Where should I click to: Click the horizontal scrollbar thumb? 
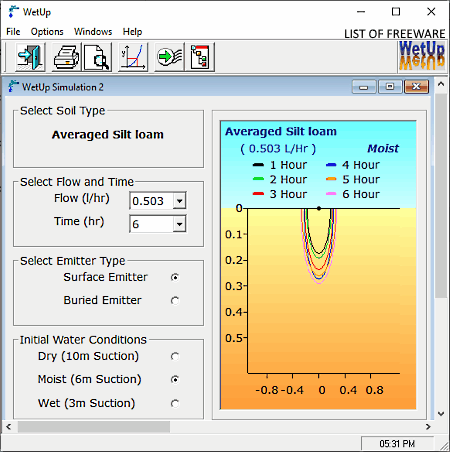(94, 427)
